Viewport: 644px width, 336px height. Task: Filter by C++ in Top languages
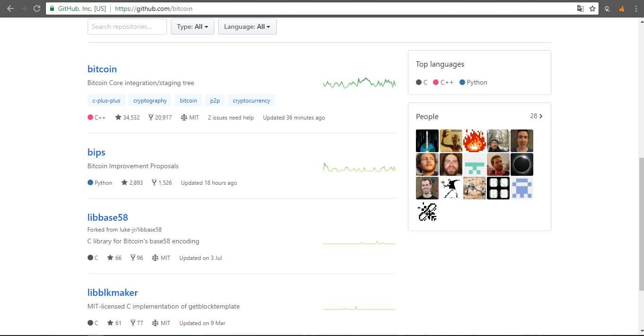click(x=443, y=82)
